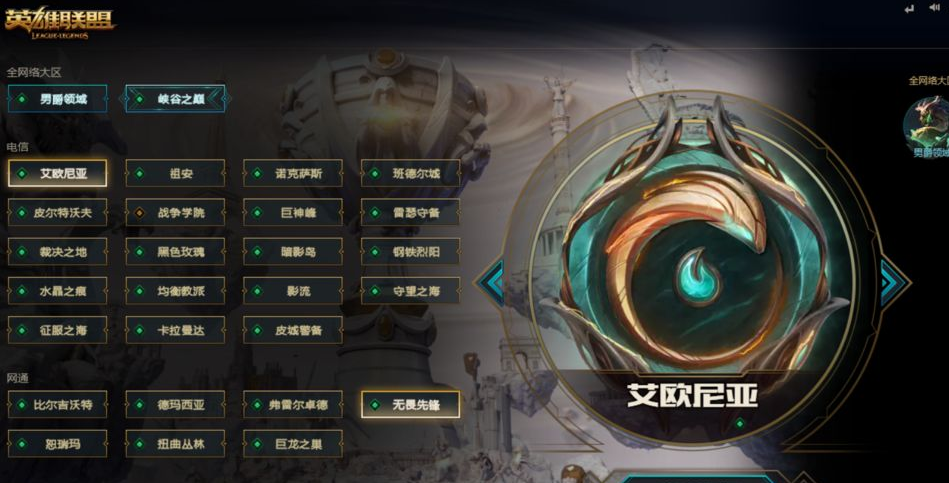The width and height of the screenshot is (949, 483).
Task: Select the 巨龙之巢 server
Action: pos(293,444)
